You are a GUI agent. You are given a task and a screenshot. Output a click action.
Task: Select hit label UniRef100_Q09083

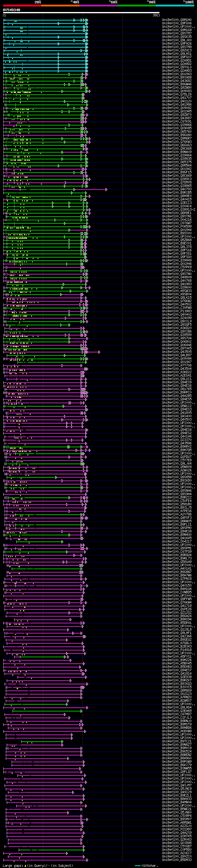pos(177,91)
